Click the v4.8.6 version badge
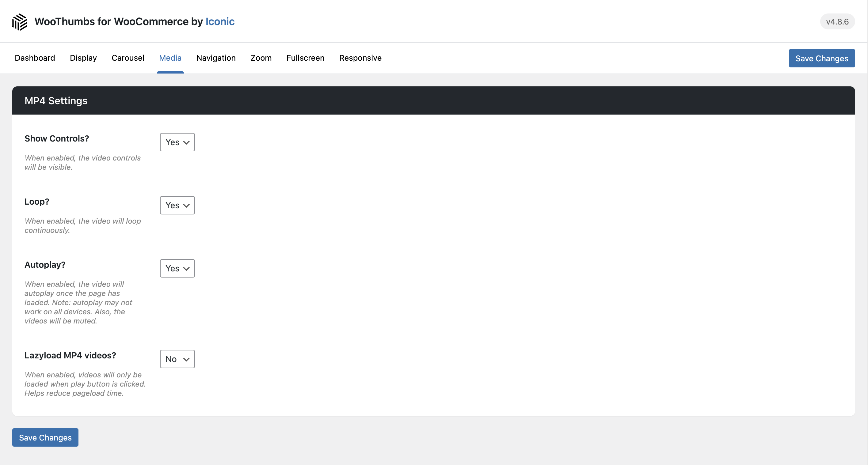This screenshot has height=465, width=868. click(x=837, y=22)
